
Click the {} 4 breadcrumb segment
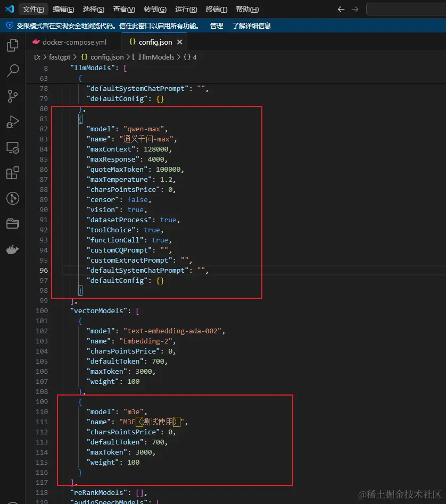coord(190,57)
